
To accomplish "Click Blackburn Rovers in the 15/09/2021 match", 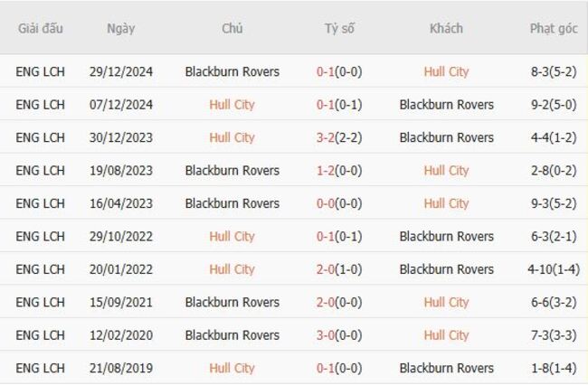I will coord(232,302).
